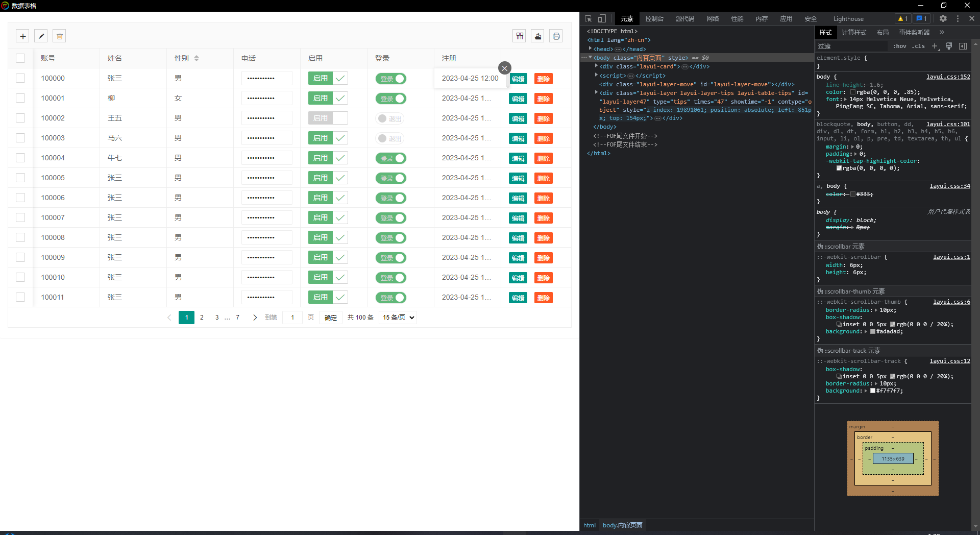This screenshot has width=980, height=535.
Task: Click the #f7f7f7 background swatch
Action: click(873, 391)
